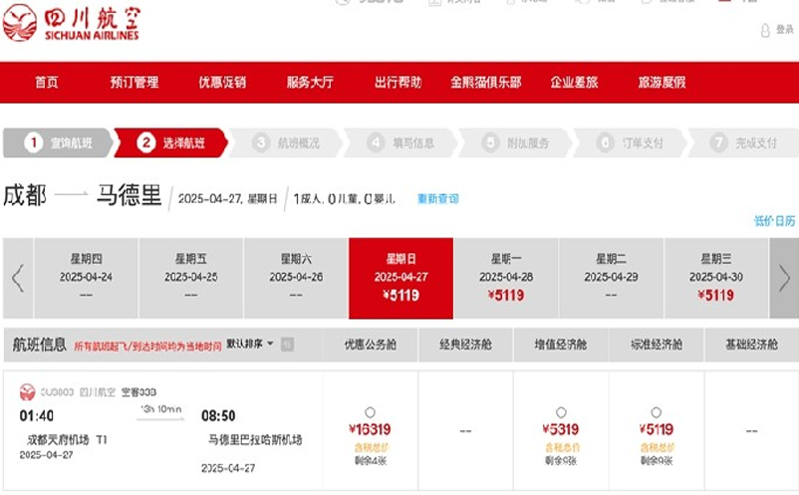This screenshot has width=799, height=495.
Task: Open the 优惠促销 menu
Action: click(222, 82)
